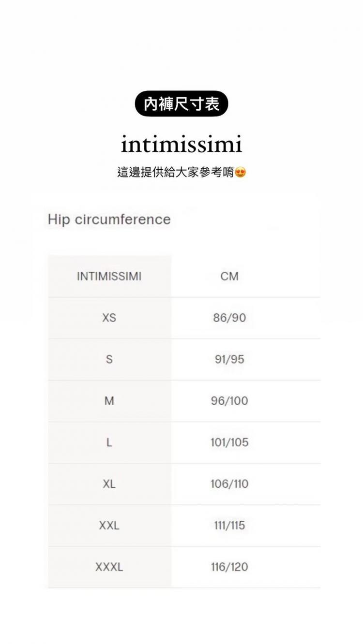The height and width of the screenshot is (644, 363).
Task: Tap the 內褲尺寸表 black pill label
Action: pyautogui.click(x=181, y=103)
